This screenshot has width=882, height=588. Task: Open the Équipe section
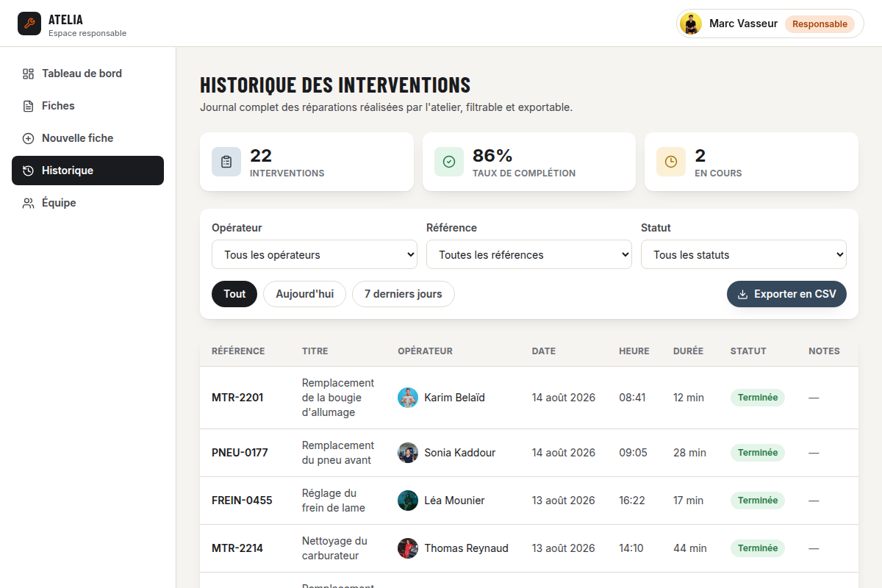(87, 203)
